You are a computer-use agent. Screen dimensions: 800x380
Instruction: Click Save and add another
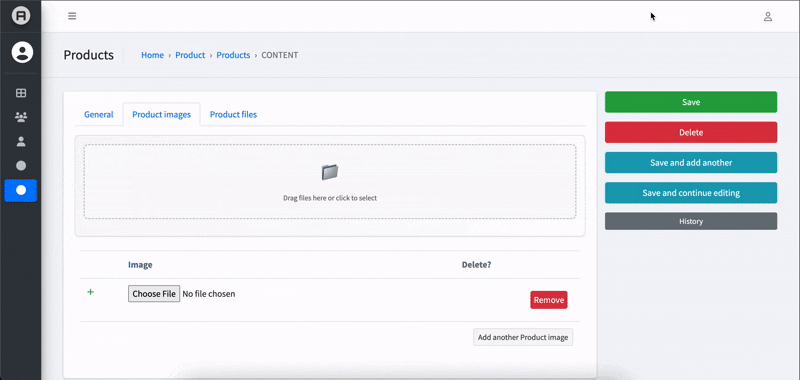pyautogui.click(x=691, y=163)
